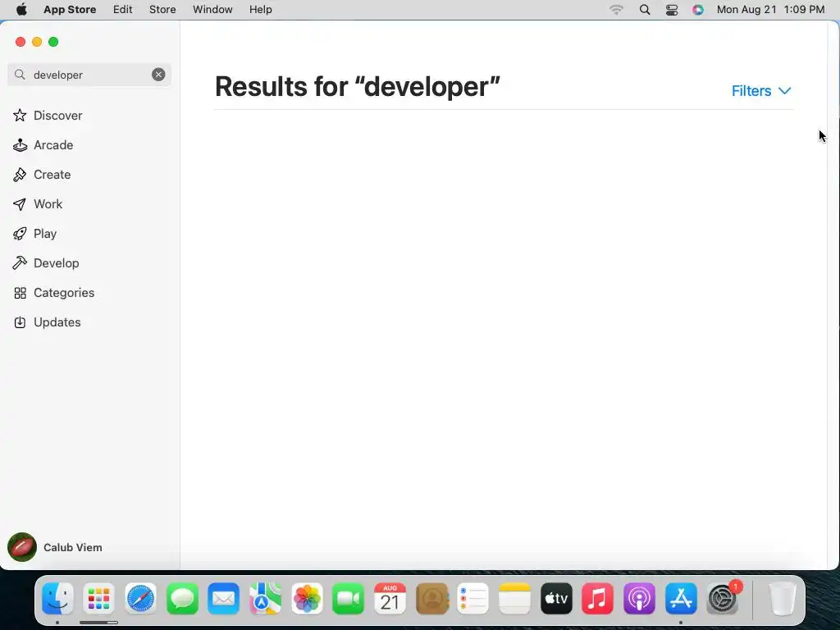Click the Calub Viem profile avatar
Viewport: 840px width, 630px height.
point(22,547)
